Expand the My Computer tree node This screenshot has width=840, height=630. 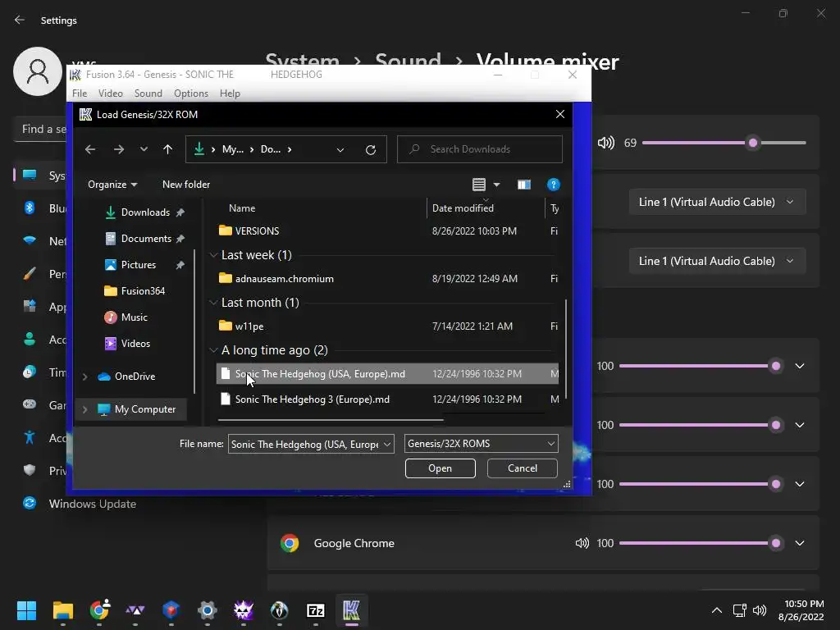pyautogui.click(x=84, y=409)
